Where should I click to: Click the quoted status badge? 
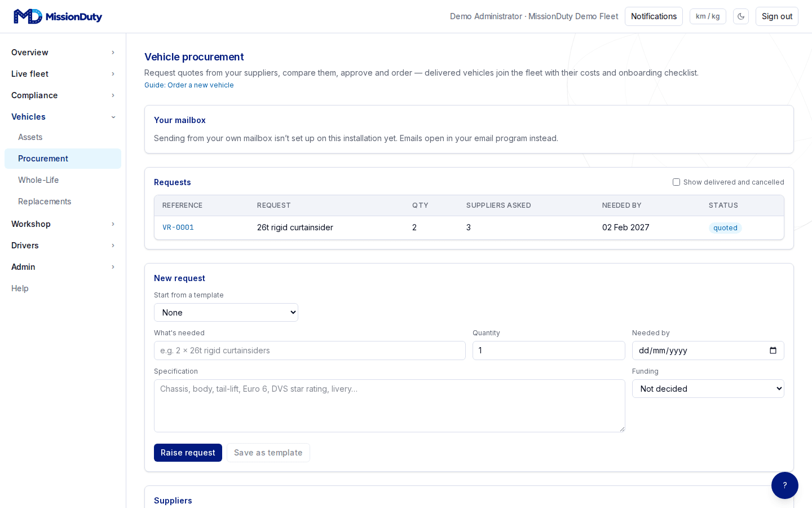click(x=725, y=228)
